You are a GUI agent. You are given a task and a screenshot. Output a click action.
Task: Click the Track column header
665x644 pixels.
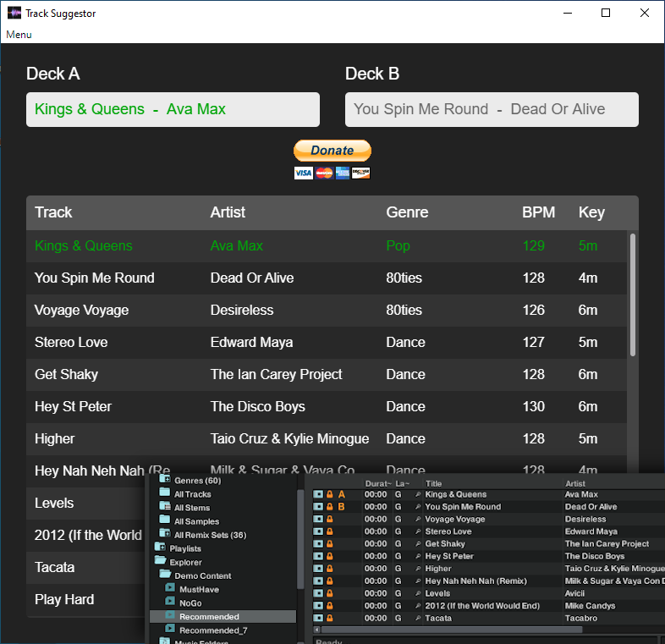click(53, 212)
